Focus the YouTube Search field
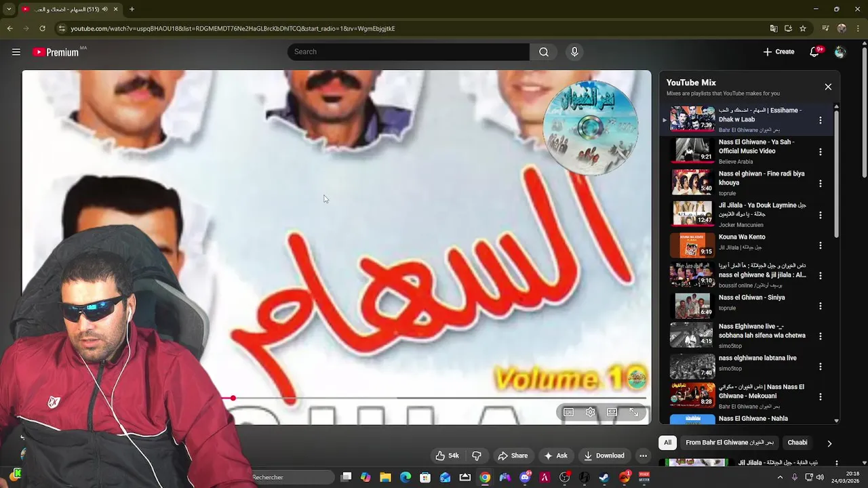This screenshot has width=868, height=488. (408, 52)
